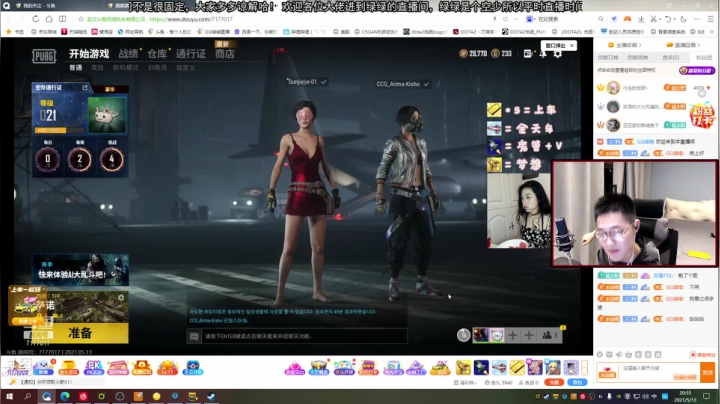This screenshot has height=404, width=720.
Task: Expand the 主播投稿 link in sidebar
Action: tap(624, 45)
